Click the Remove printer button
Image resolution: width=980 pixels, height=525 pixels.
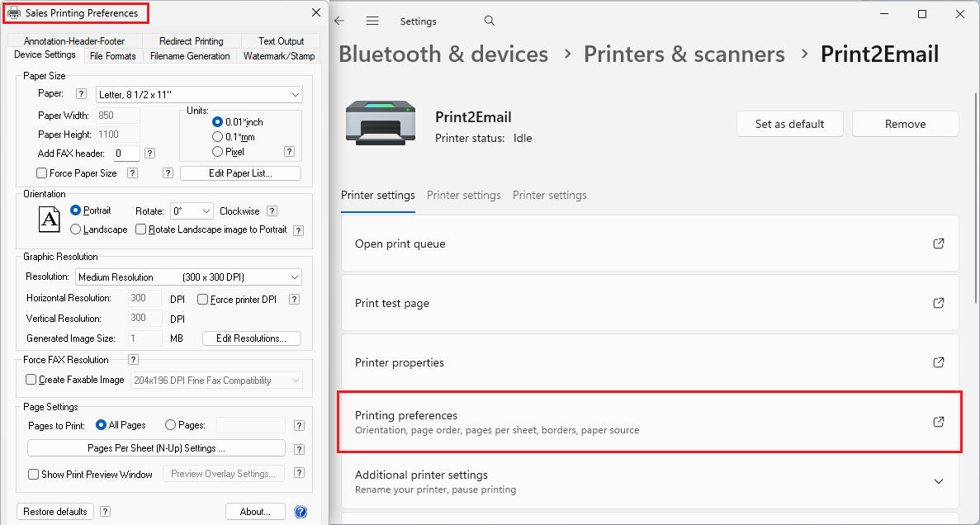(x=905, y=124)
